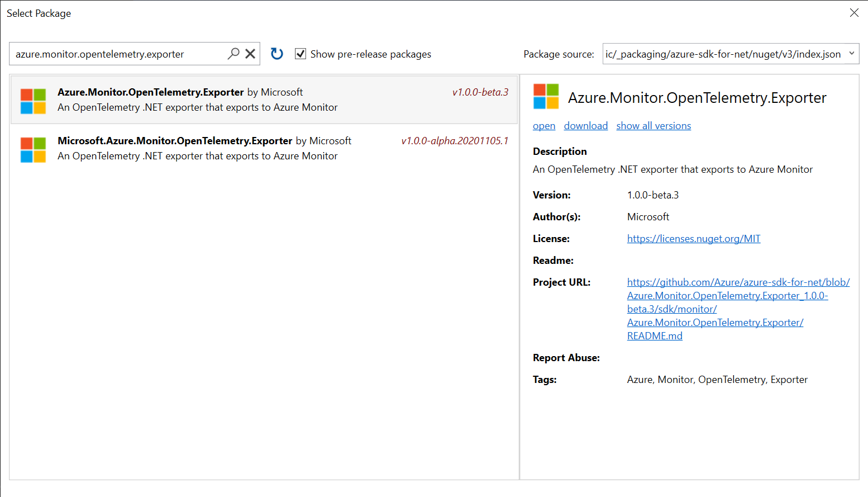Clear the search text using the X icon

pyautogui.click(x=250, y=54)
